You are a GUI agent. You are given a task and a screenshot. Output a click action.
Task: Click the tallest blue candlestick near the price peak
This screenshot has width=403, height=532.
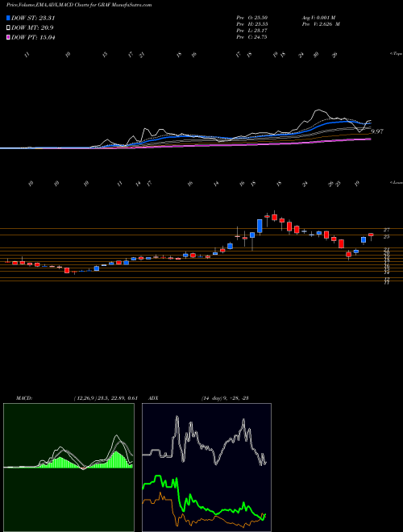pyautogui.click(x=260, y=226)
